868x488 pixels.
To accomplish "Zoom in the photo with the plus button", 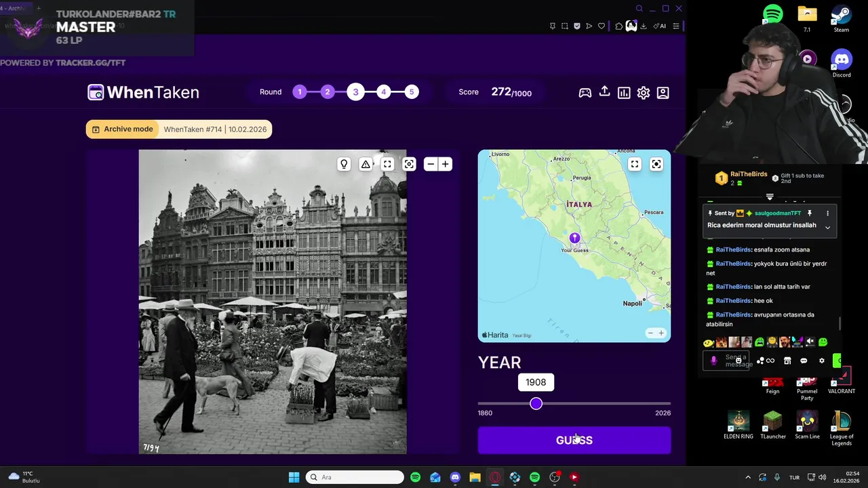I will [446, 164].
